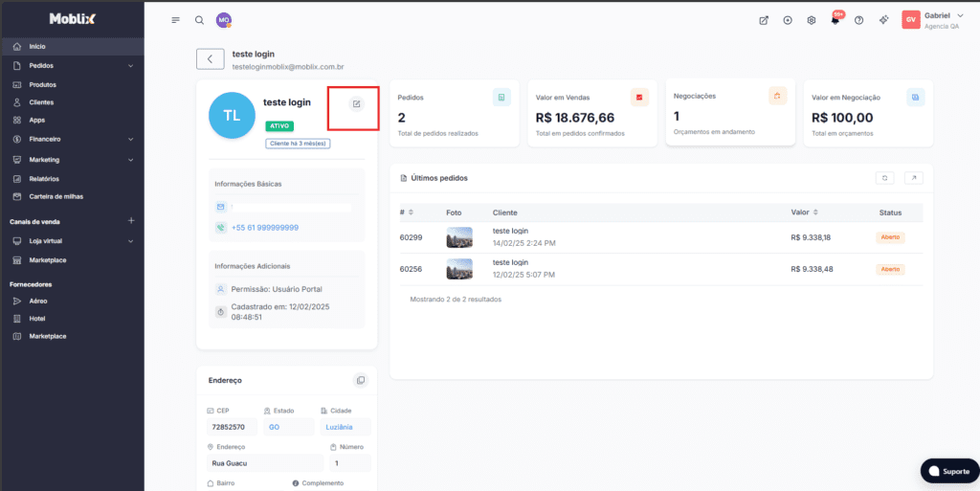Image resolution: width=980 pixels, height=491 pixels.
Task: Expand the Loja virtual sidebar menu
Action: [x=72, y=241]
